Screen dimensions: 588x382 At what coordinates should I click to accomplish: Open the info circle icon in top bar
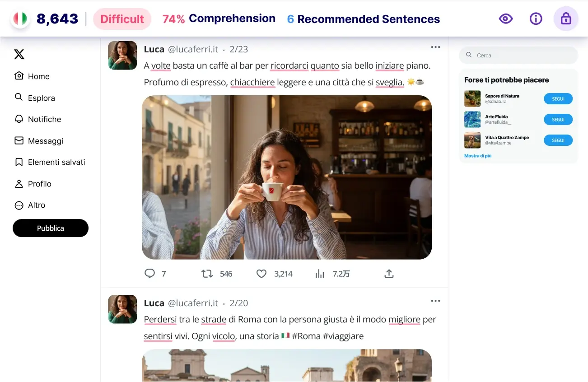click(x=536, y=19)
